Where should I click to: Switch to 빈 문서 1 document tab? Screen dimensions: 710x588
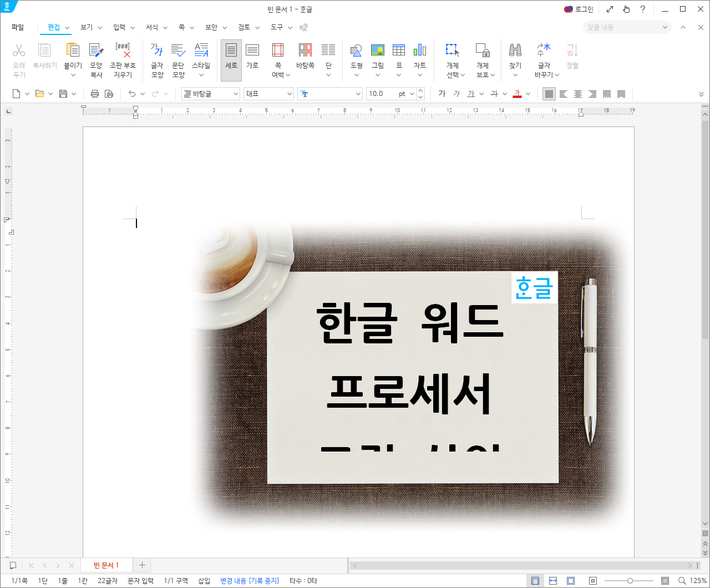click(106, 565)
